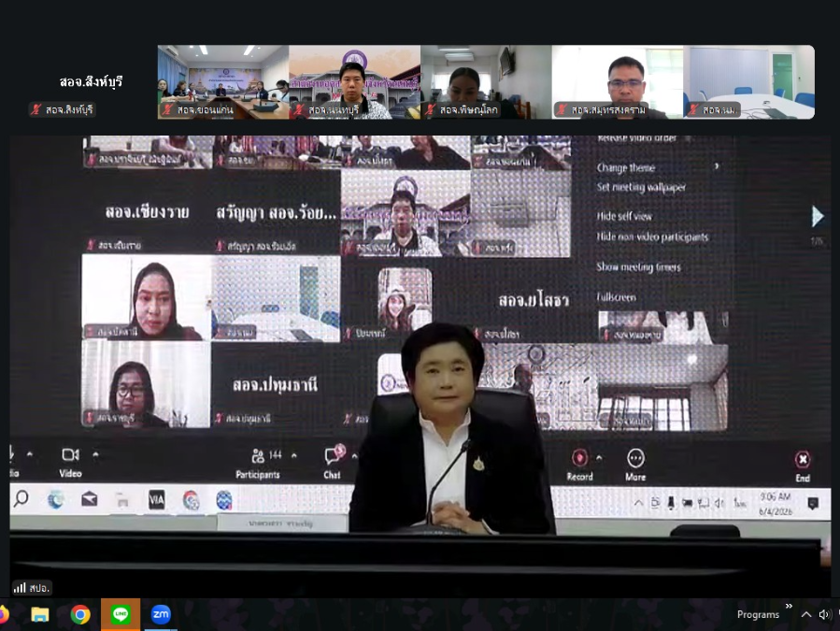Click the signal bars icon beside สปอ.
The width and height of the screenshot is (840, 631).
pyautogui.click(x=20, y=588)
